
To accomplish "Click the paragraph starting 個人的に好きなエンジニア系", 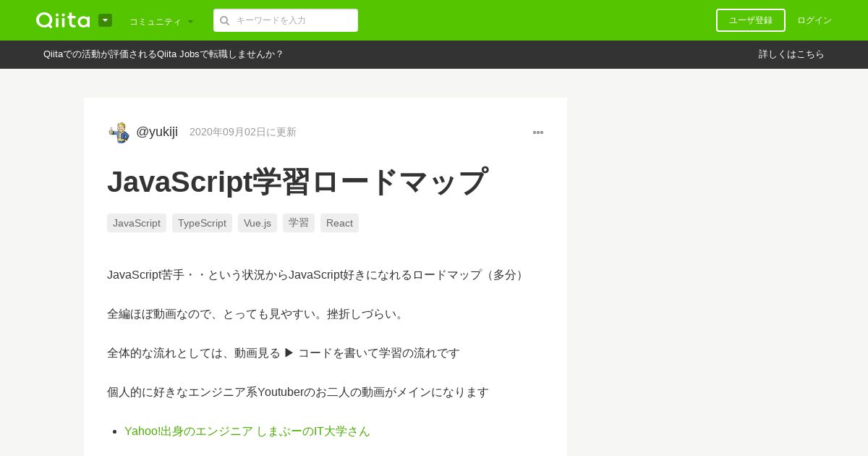I will coord(298,392).
